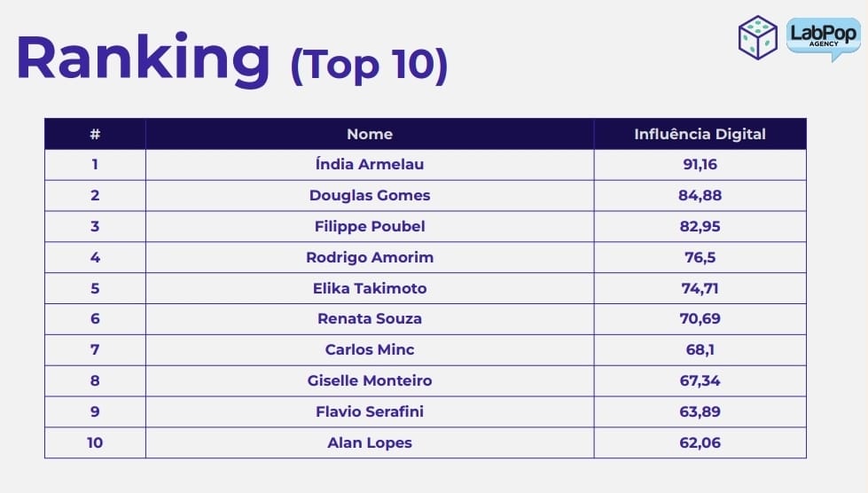Click the LabPop Agency speech bubble logo

(823, 38)
